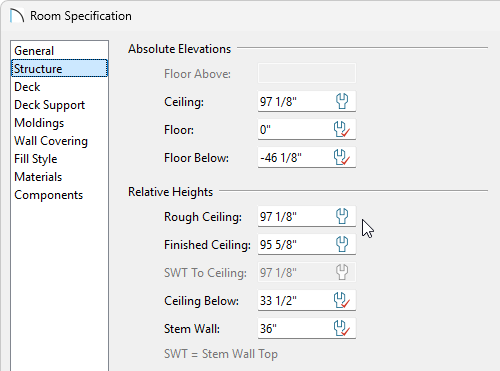This screenshot has width=500, height=371.
Task: Click the wrench icon for Rough Ceiling
Action: click(342, 216)
